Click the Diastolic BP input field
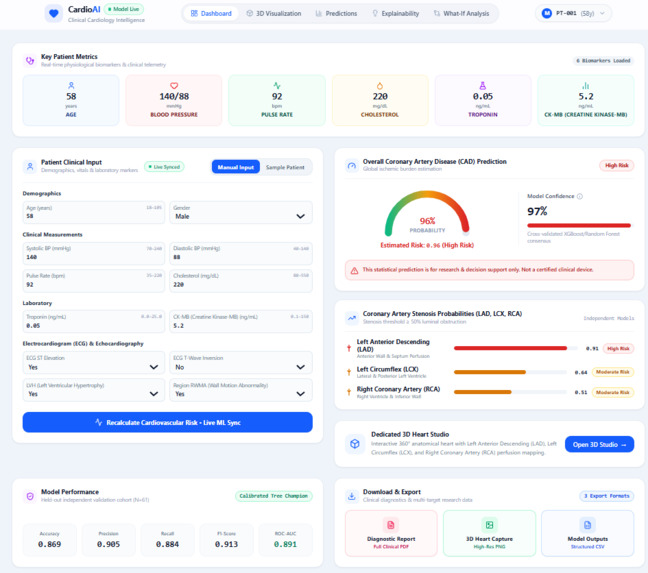The height and width of the screenshot is (573, 648). pos(241,253)
